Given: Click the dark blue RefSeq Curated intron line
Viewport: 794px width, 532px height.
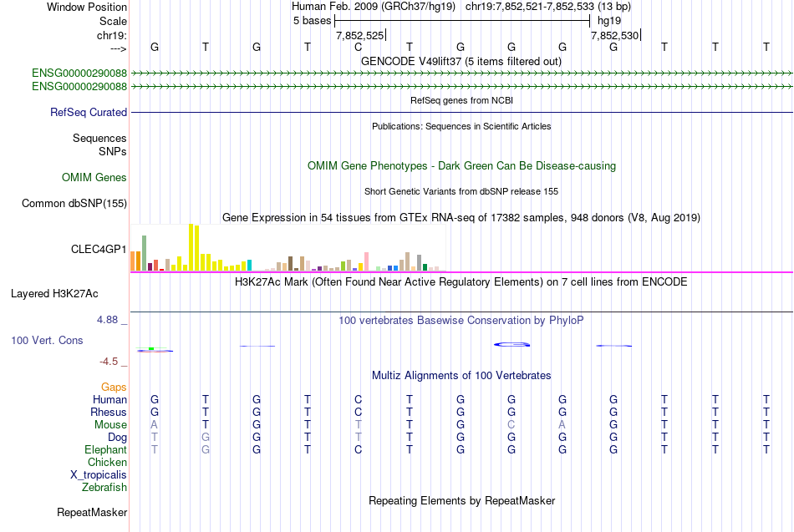Looking at the screenshot, I should (461, 113).
